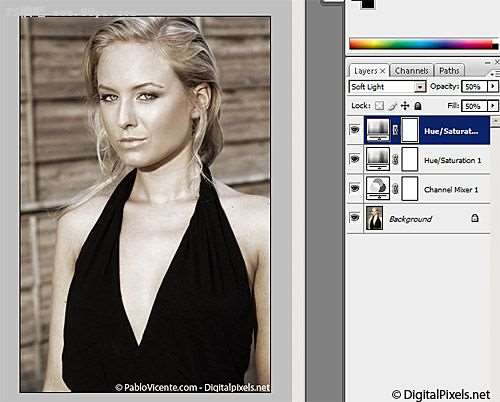Image resolution: width=500 pixels, height=402 pixels.
Task: Click the lock position move icon
Action: coord(405,106)
